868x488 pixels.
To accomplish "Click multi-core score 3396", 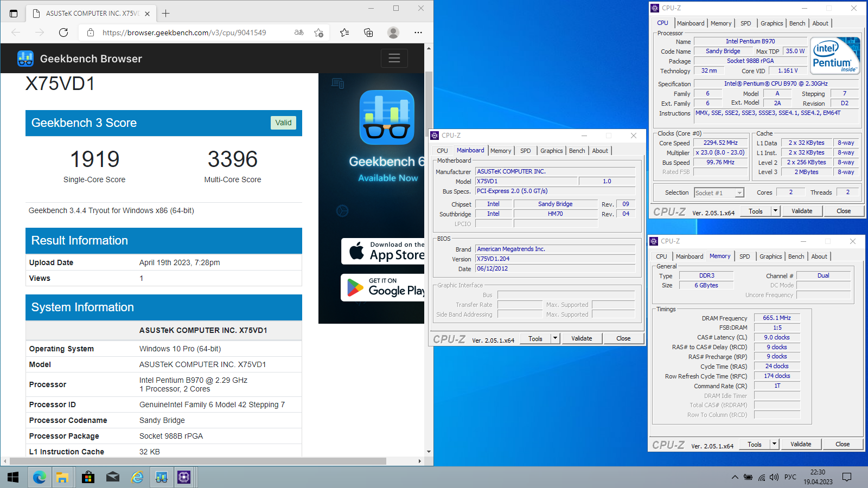I will (x=233, y=159).
